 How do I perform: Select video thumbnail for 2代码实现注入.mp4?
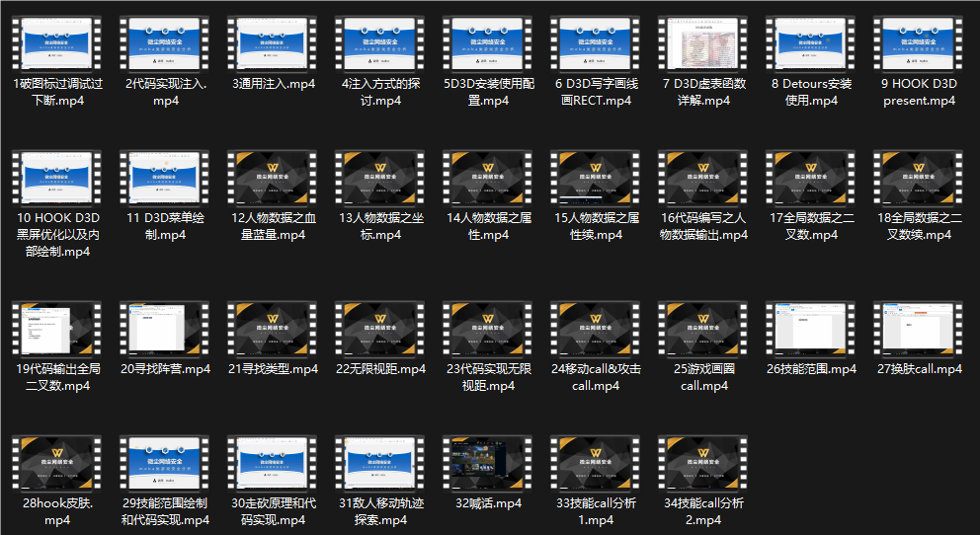pyautogui.click(x=165, y=43)
